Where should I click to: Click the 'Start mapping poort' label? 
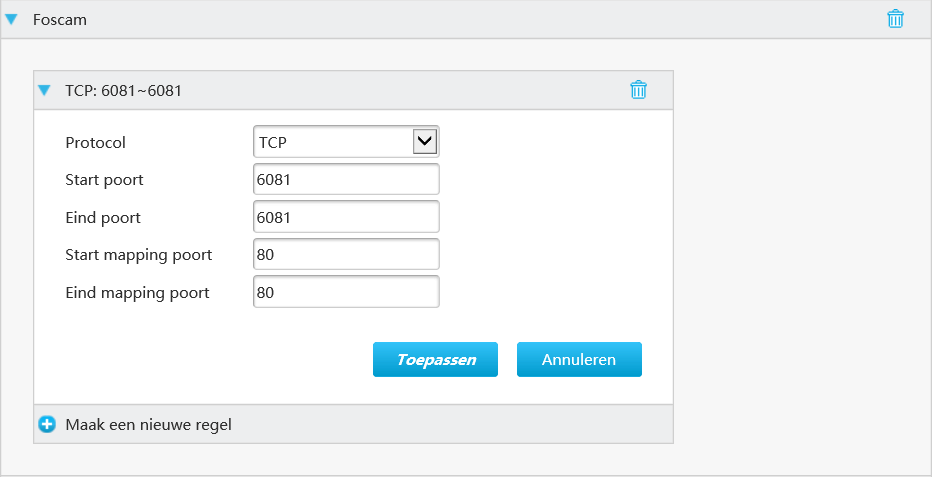click(x=138, y=255)
